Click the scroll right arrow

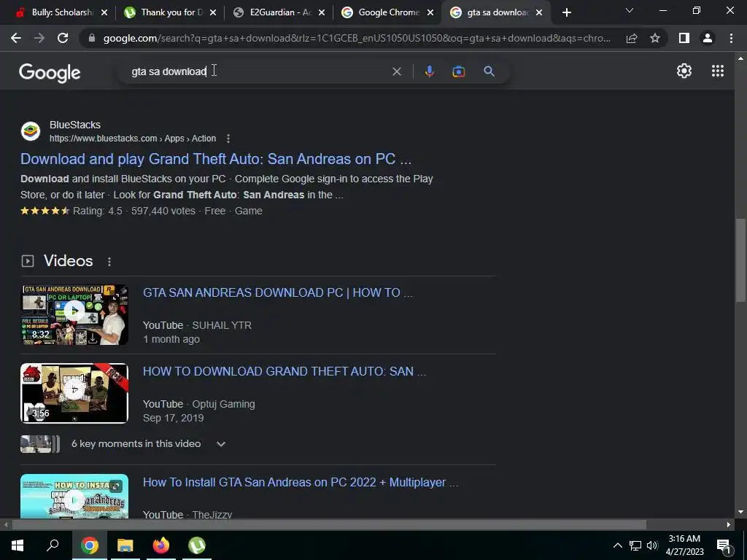coord(729,525)
